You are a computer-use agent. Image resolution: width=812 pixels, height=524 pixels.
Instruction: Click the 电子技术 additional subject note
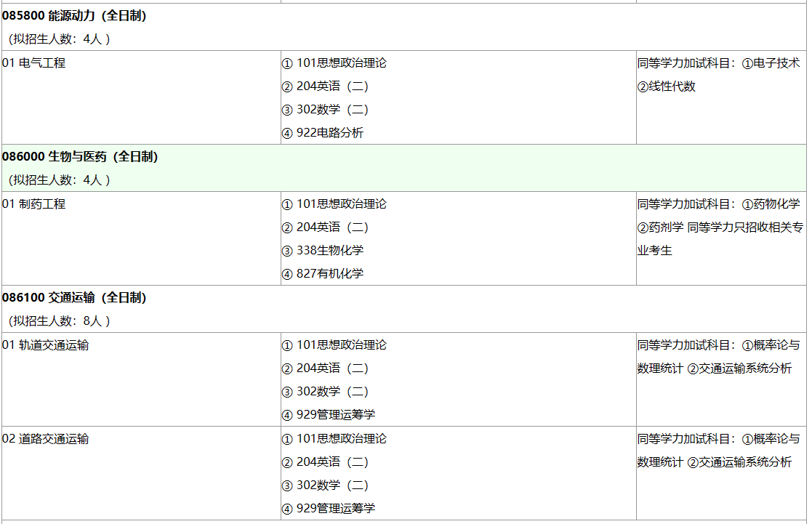[776, 63]
